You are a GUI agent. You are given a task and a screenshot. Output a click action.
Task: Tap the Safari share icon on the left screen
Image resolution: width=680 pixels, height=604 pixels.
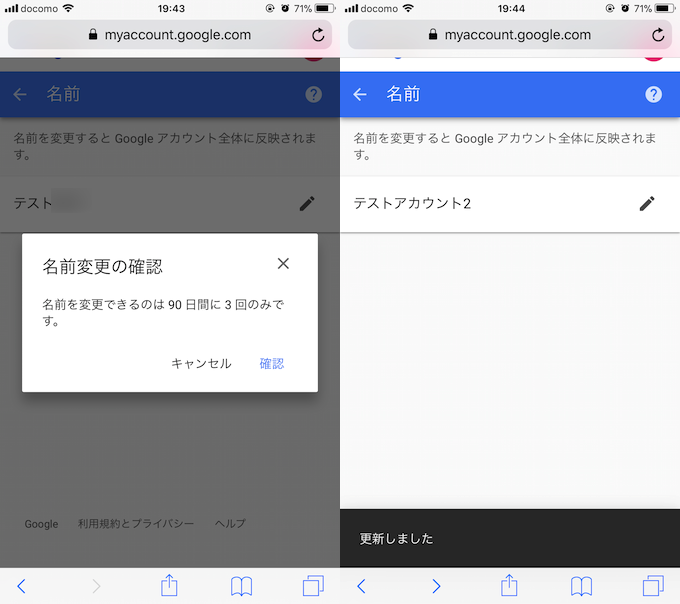pyautogui.click(x=169, y=585)
